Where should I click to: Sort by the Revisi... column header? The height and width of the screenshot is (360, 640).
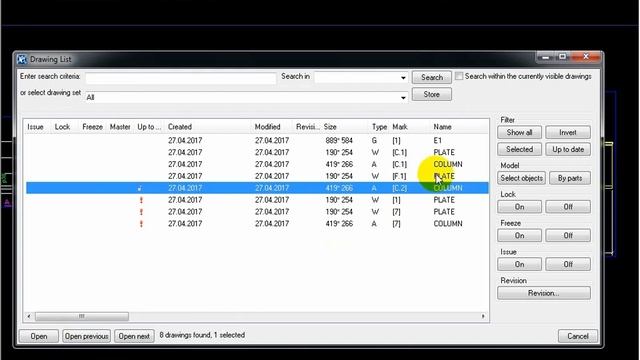[x=308, y=127]
